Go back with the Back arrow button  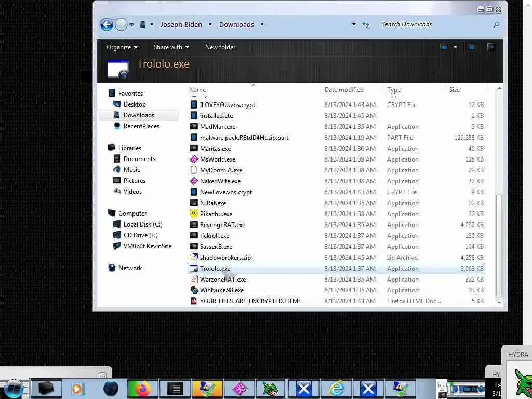point(107,24)
